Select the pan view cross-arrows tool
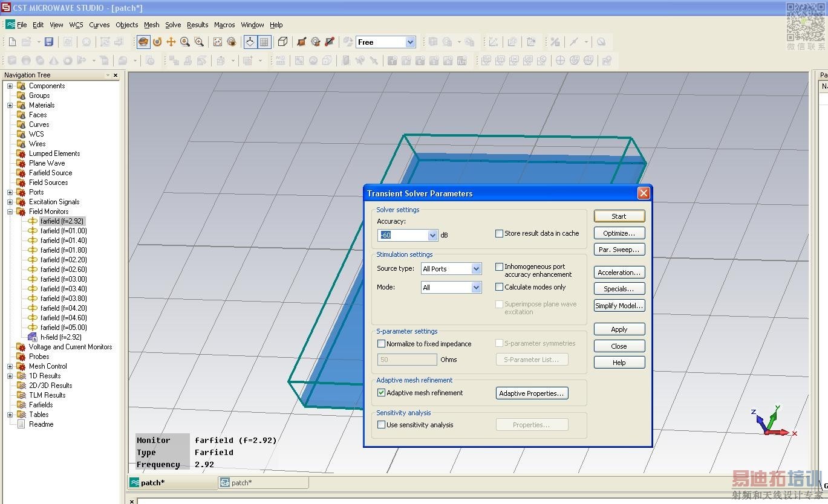Viewport: 828px width, 504px height. point(171,42)
